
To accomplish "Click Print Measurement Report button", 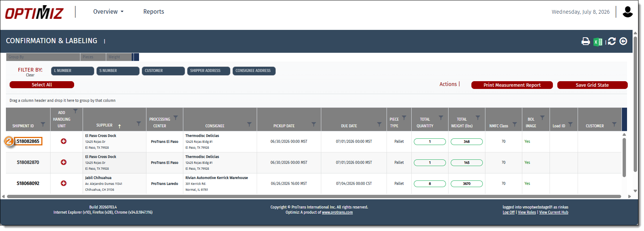I will click(x=512, y=85).
